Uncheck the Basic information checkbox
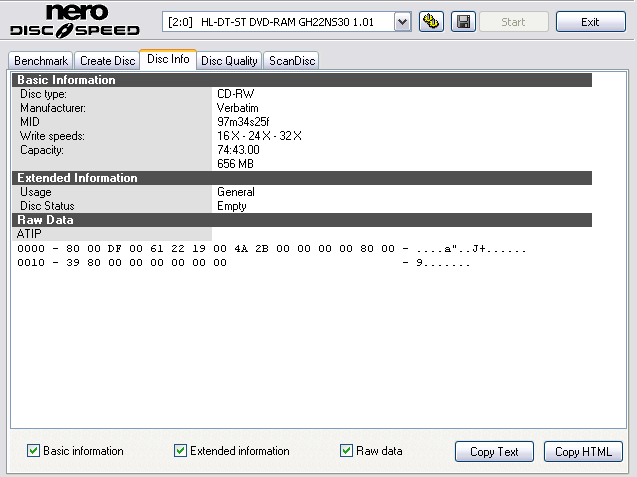Viewport: 637px width, 477px height. [x=34, y=451]
